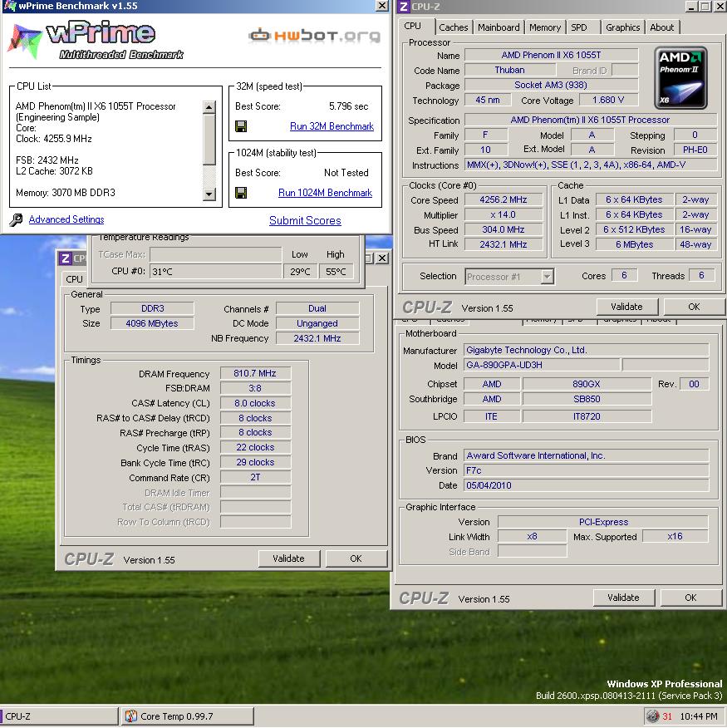Click the DRAM Frequency value field
Viewport: 727px width, 728px height.
coord(255,374)
